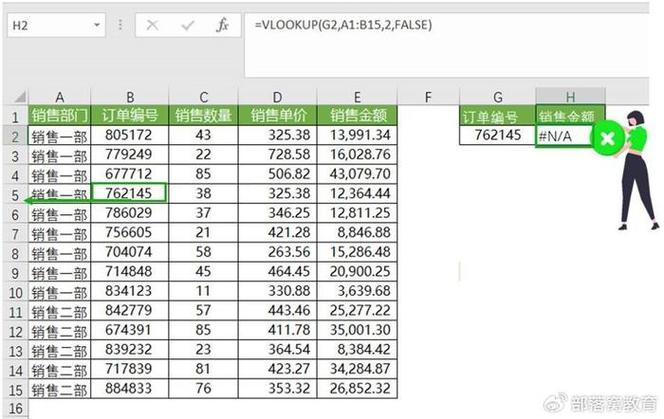Image resolution: width=664 pixels, height=419 pixels.
Task: Click the Cancel X icon in formula bar
Action: pos(153,25)
